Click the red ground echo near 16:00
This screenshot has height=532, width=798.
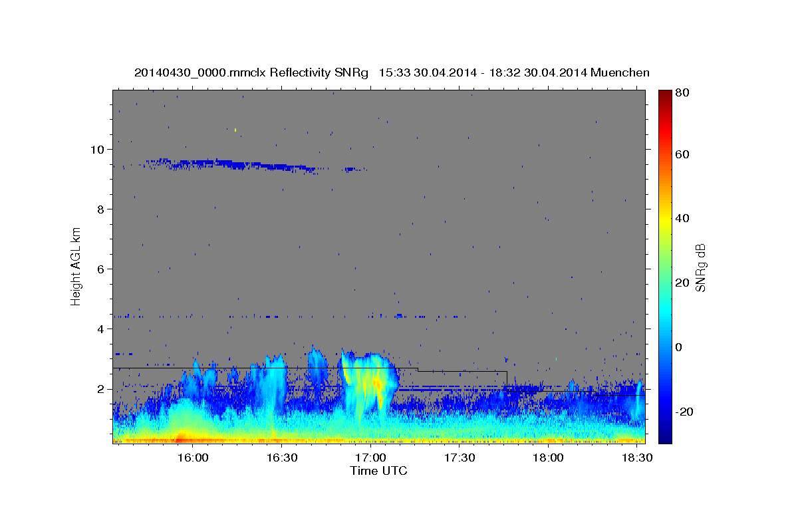pos(180,440)
